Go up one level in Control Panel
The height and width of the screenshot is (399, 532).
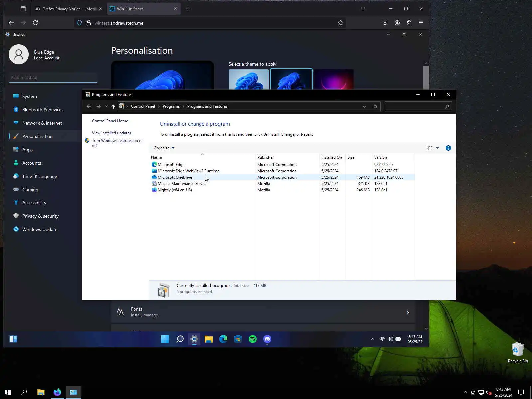click(113, 106)
